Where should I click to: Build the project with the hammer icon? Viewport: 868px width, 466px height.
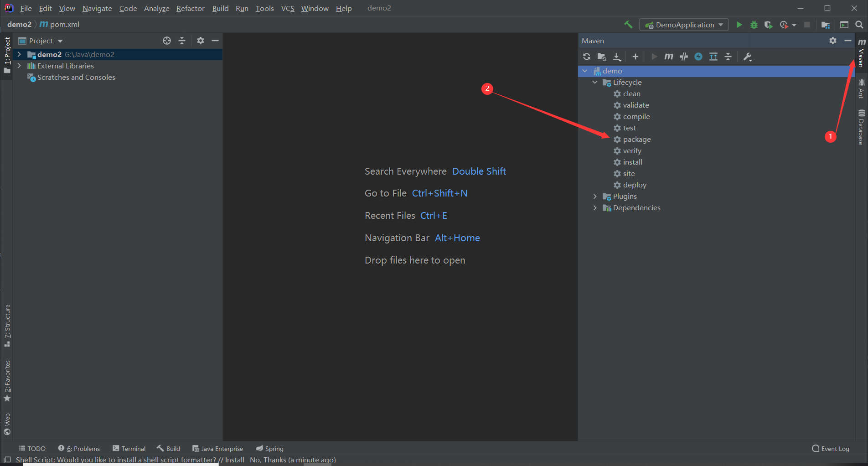(628, 25)
